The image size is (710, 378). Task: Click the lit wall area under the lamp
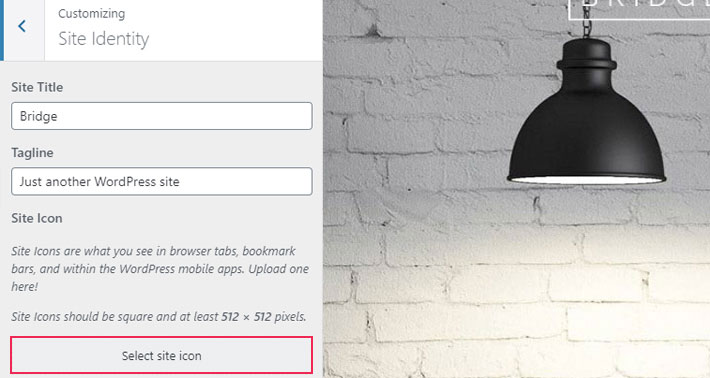(584, 254)
